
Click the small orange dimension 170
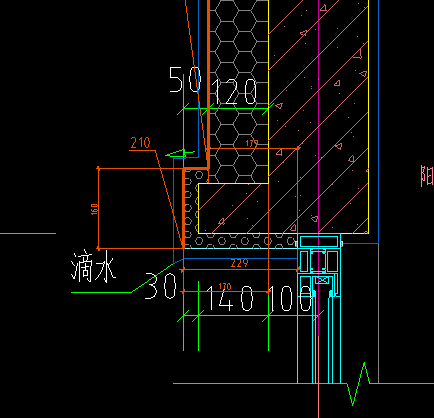click(x=225, y=286)
